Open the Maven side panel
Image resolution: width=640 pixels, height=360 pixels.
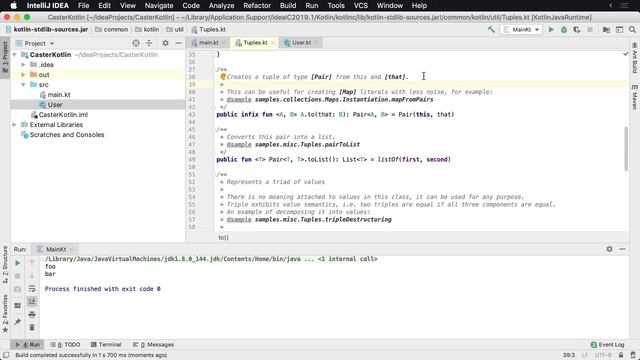(x=635, y=97)
